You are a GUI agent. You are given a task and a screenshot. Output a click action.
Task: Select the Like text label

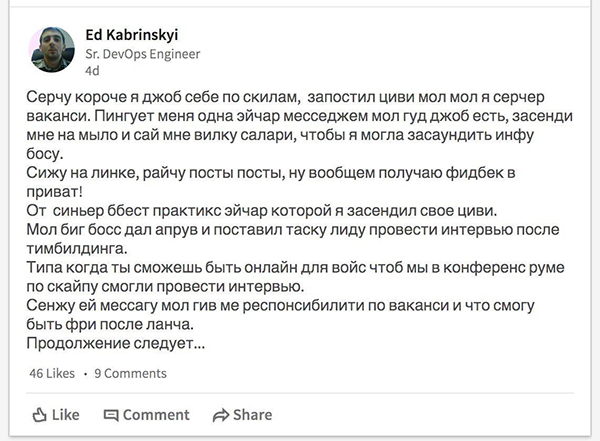66,415
